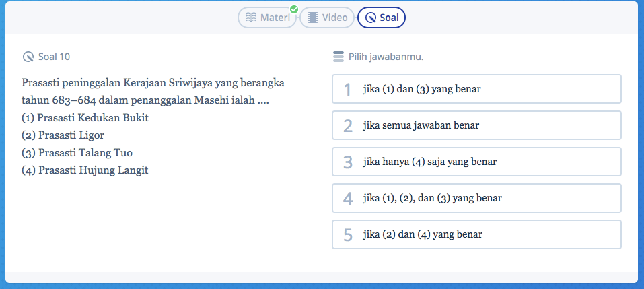
Task: Click the "Soal 10" heading text
Action: [55, 57]
